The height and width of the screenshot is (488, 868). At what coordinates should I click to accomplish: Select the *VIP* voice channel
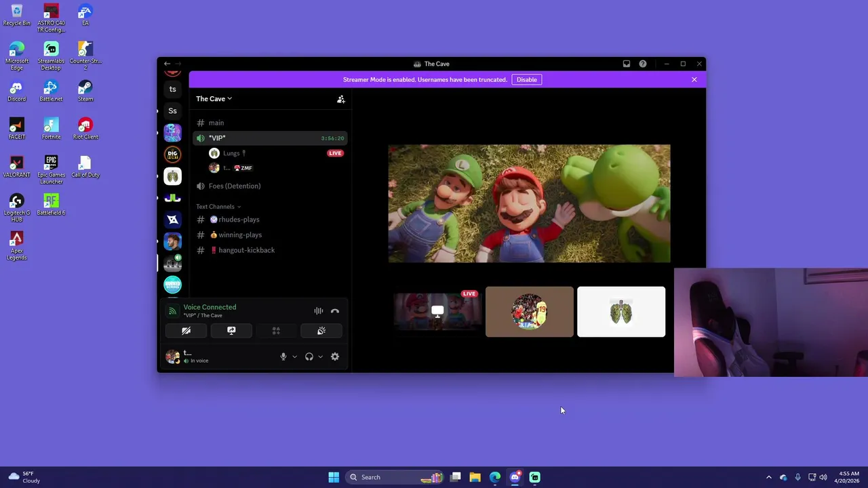click(x=270, y=138)
